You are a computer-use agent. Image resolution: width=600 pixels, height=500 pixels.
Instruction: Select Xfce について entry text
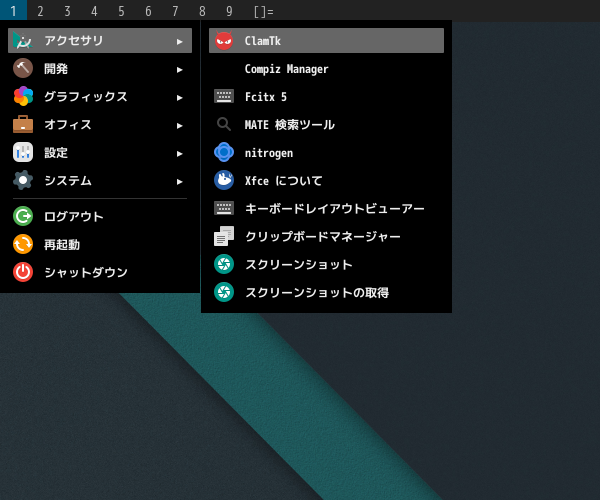284,181
